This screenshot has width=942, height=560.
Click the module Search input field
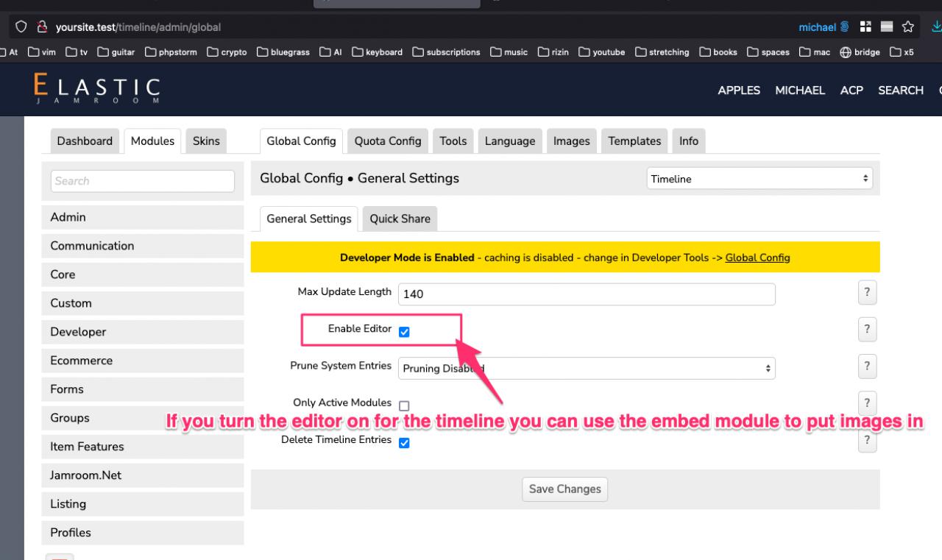pos(143,181)
